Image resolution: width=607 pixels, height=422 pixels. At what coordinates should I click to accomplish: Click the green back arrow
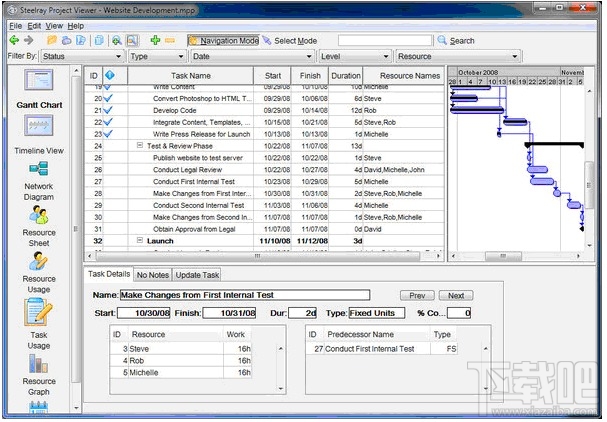point(14,40)
